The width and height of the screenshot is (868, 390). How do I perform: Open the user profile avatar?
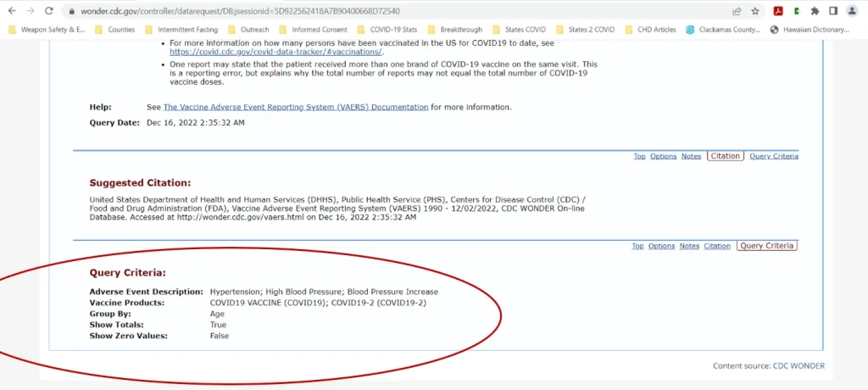pos(852,11)
